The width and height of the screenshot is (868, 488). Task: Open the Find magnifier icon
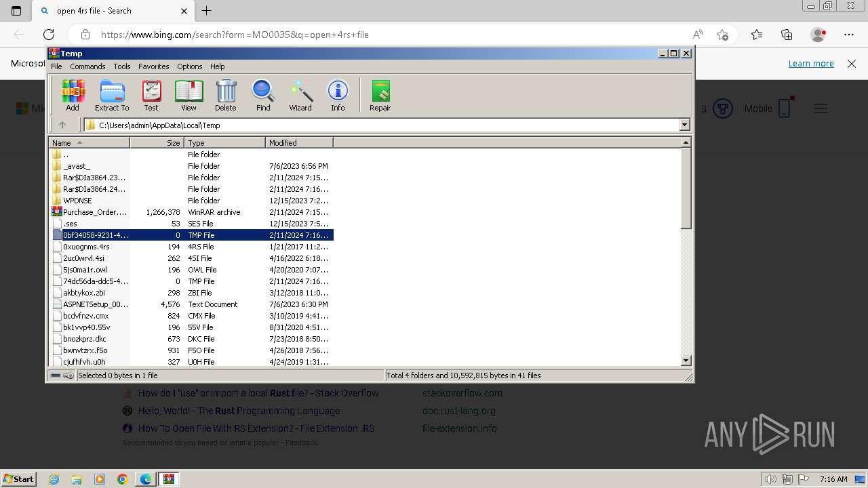263,95
